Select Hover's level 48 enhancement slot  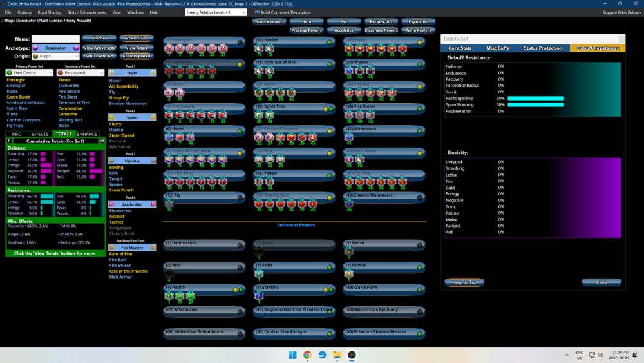(191, 138)
